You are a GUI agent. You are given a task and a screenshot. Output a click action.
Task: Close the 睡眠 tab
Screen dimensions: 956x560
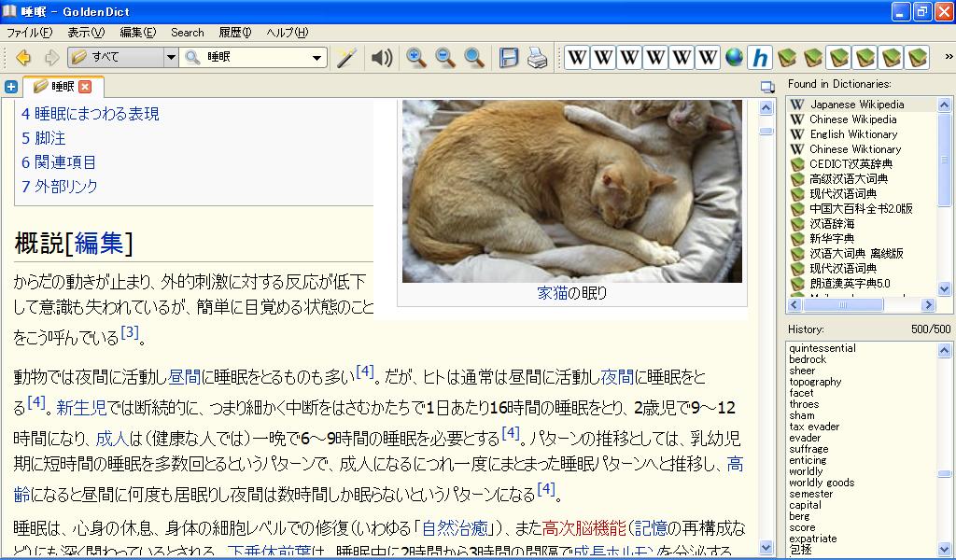tap(85, 87)
